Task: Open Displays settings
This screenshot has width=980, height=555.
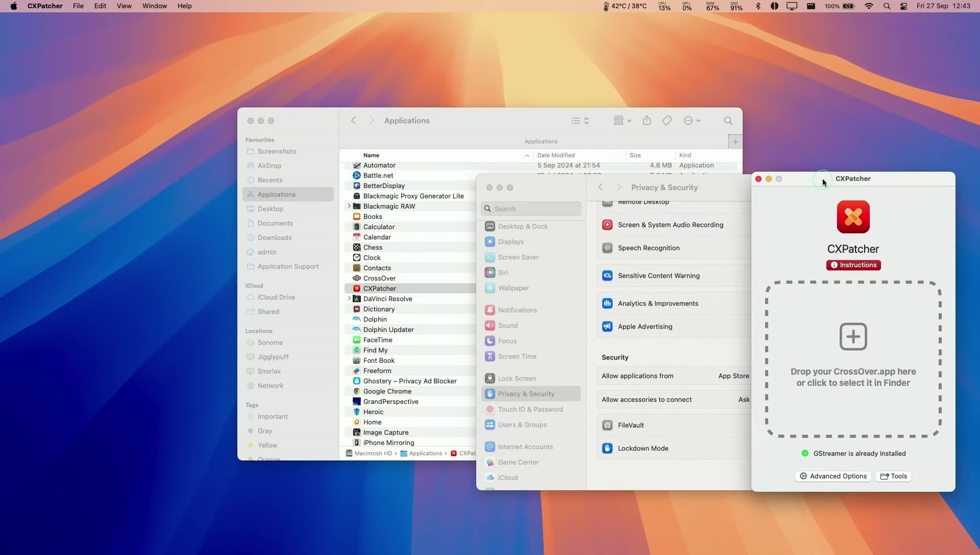Action: [531, 242]
